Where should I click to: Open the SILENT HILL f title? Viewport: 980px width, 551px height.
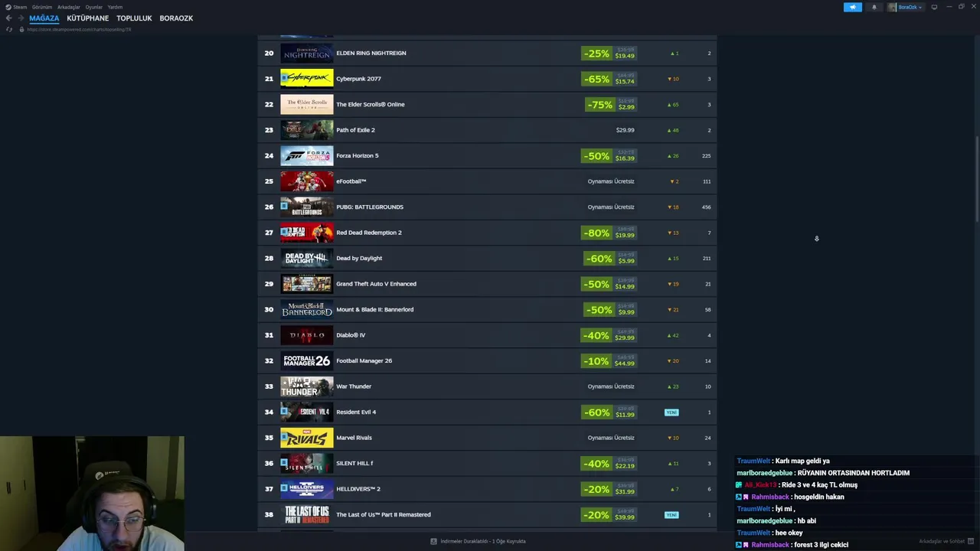click(x=354, y=463)
